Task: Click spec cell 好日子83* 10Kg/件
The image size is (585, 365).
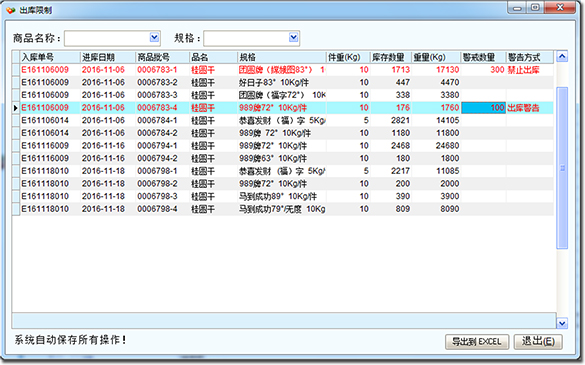Action: 282,82
